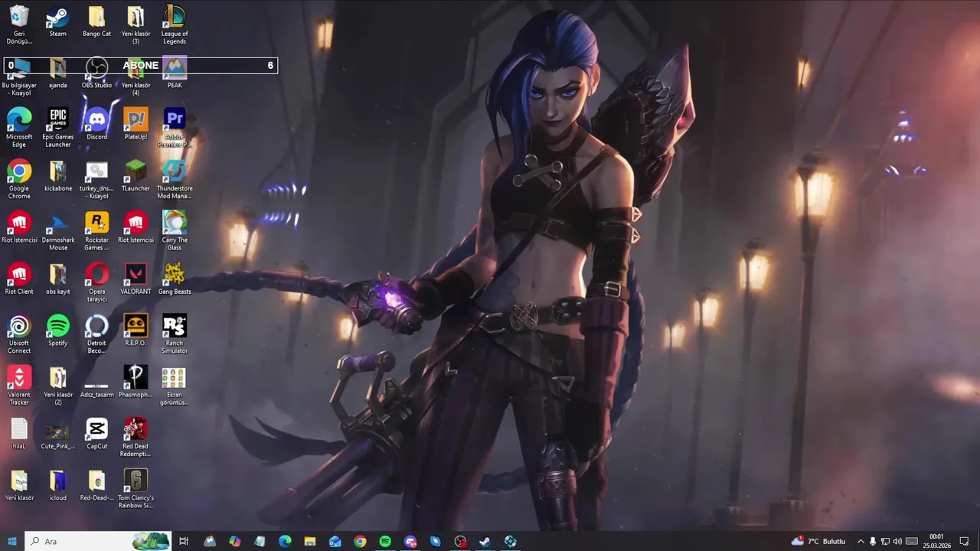The image size is (980, 551).
Task: Select the Google Chrome desktop icon
Action: pos(19,179)
